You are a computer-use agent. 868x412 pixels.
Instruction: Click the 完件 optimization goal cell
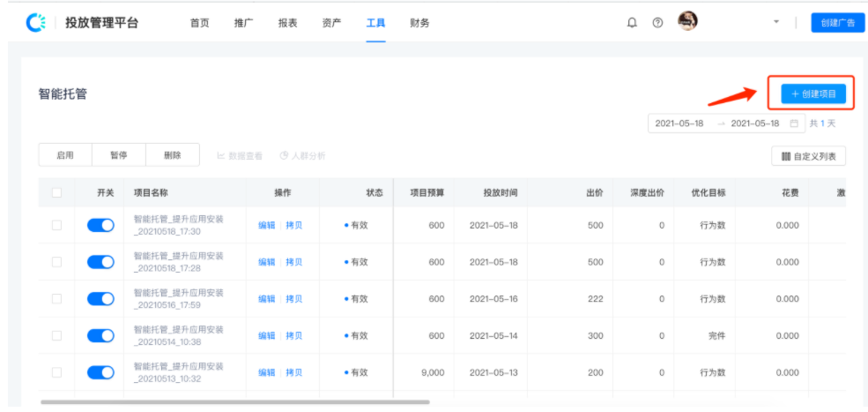pos(717,335)
